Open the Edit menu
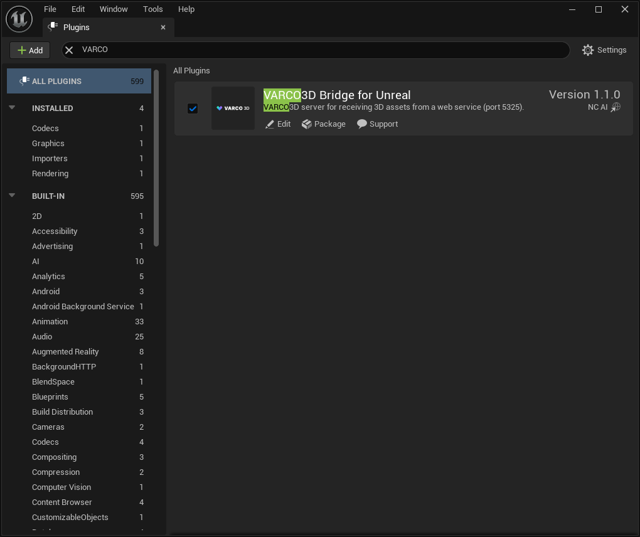The height and width of the screenshot is (537, 640). [x=78, y=9]
